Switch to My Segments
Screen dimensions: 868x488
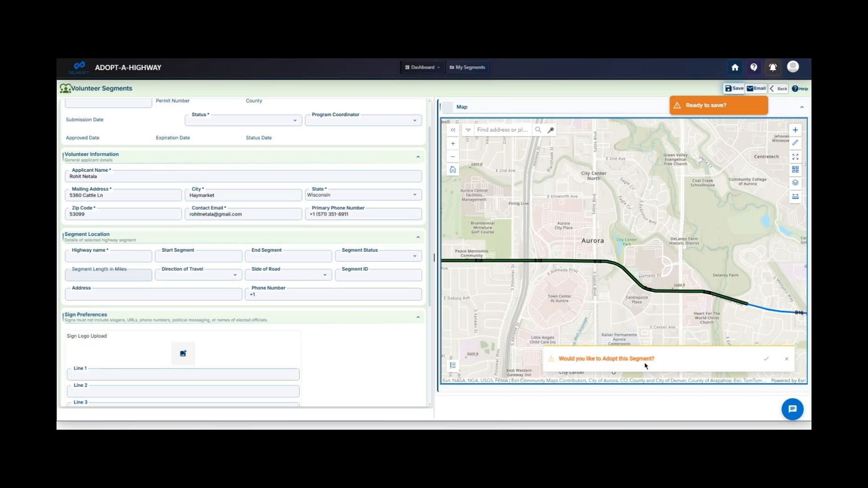467,67
